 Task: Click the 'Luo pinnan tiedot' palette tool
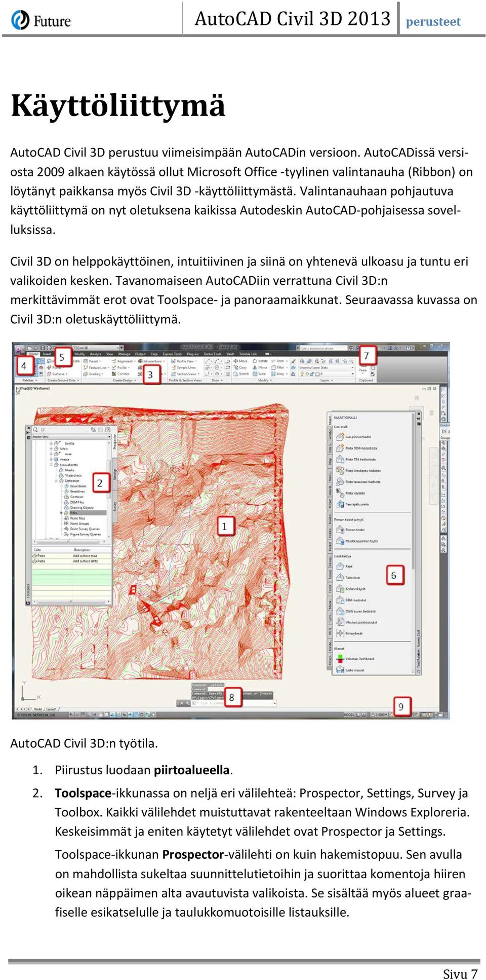(x=353, y=437)
